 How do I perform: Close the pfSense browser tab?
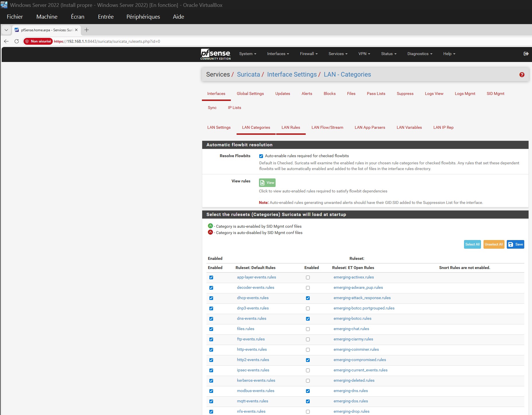pyautogui.click(x=76, y=30)
